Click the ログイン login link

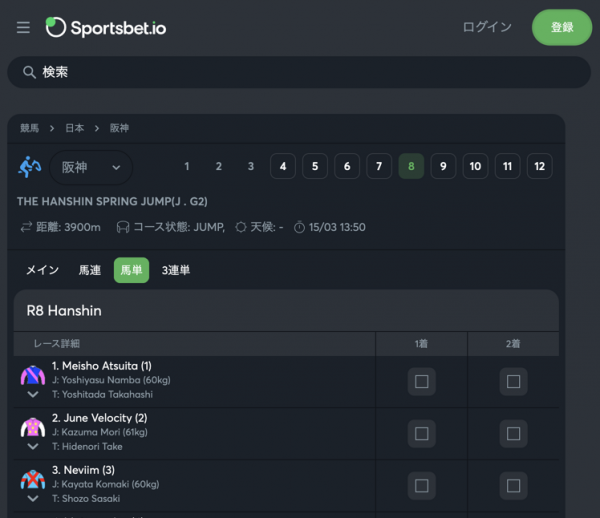click(487, 28)
